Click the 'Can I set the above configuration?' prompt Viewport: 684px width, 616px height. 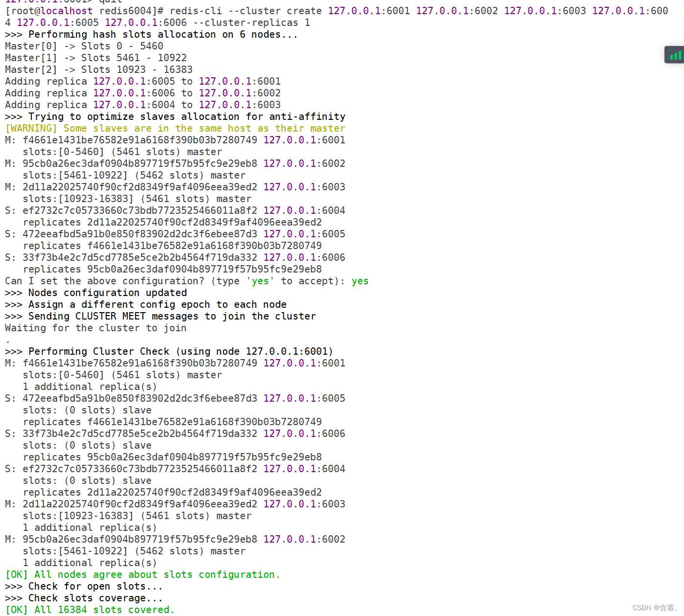105,281
